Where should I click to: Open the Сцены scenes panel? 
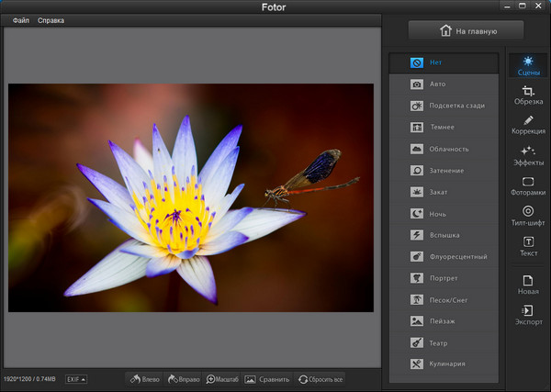pos(527,65)
